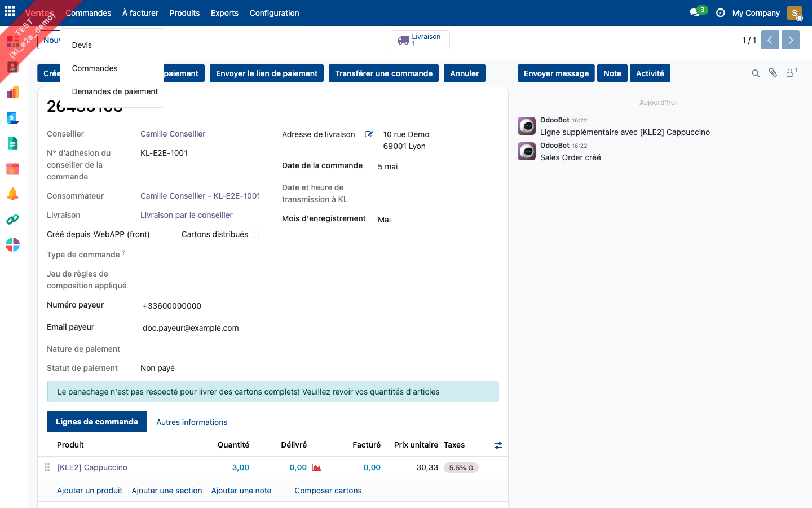This screenshot has width=812, height=508.
Task: Schedule an Activité
Action: point(650,73)
